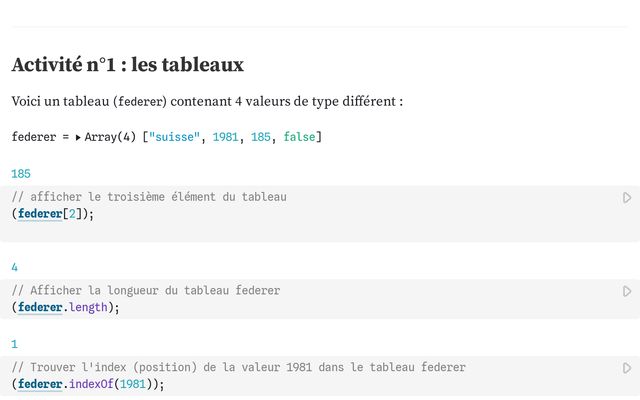The image size is (640, 400).
Task: Click the output value 1
Action: click(x=15, y=344)
